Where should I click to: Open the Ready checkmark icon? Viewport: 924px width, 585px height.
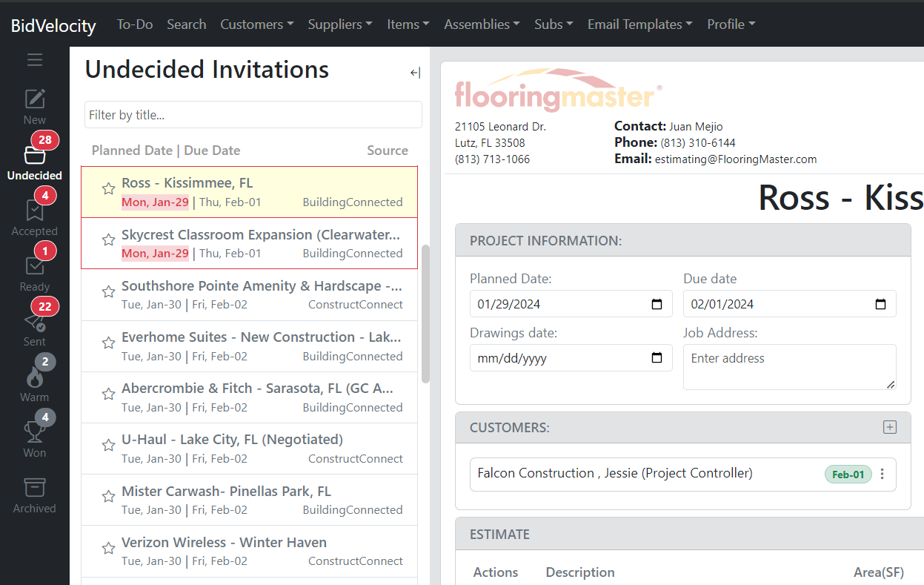[x=35, y=266]
